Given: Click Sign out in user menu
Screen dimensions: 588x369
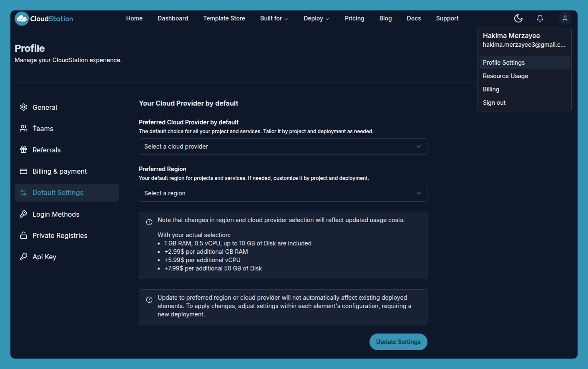Looking at the screenshot, I should point(524,103).
